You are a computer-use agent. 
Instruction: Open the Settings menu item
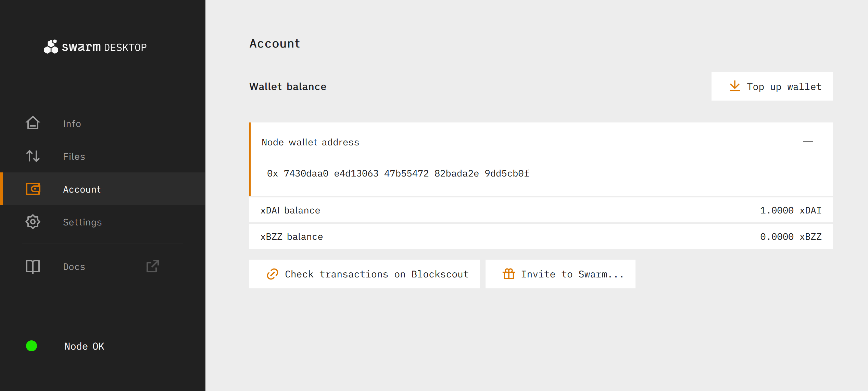pos(82,222)
